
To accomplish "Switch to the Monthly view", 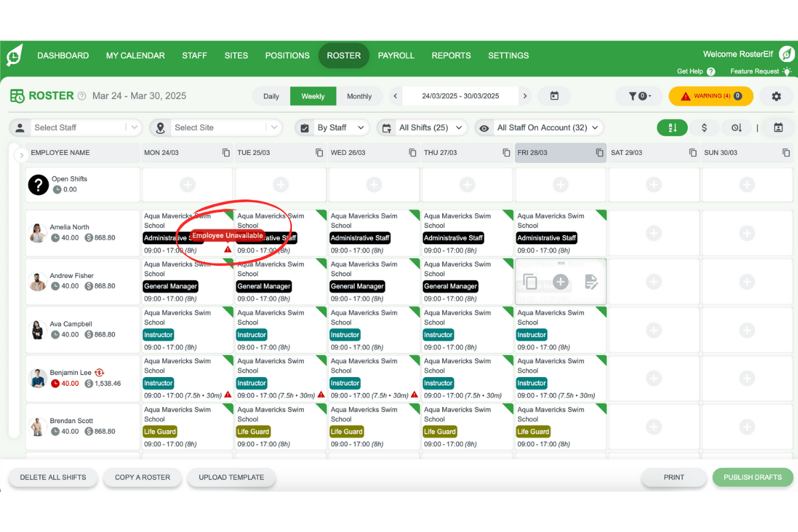I will [x=359, y=96].
